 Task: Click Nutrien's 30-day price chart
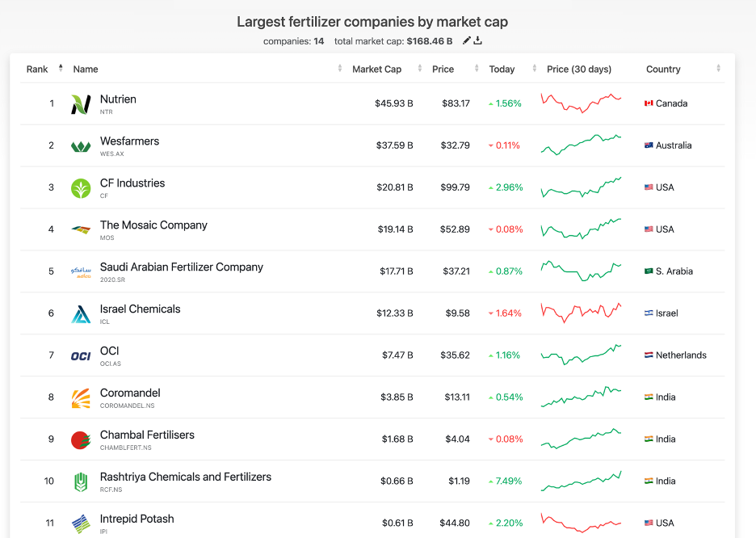pos(581,103)
